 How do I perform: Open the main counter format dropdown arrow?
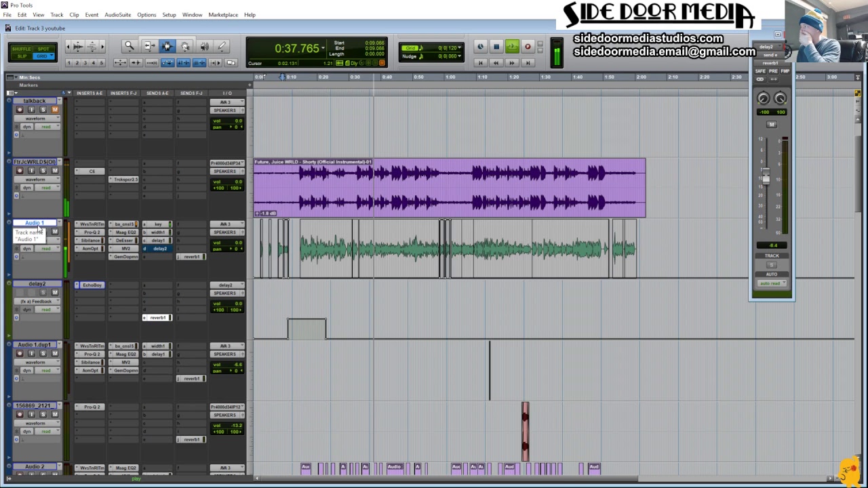pos(323,47)
